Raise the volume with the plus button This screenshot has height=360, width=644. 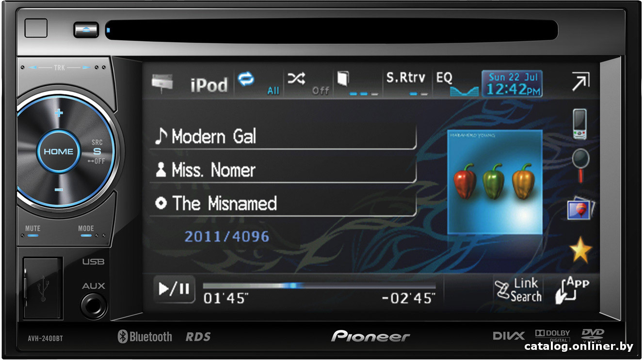point(59,113)
